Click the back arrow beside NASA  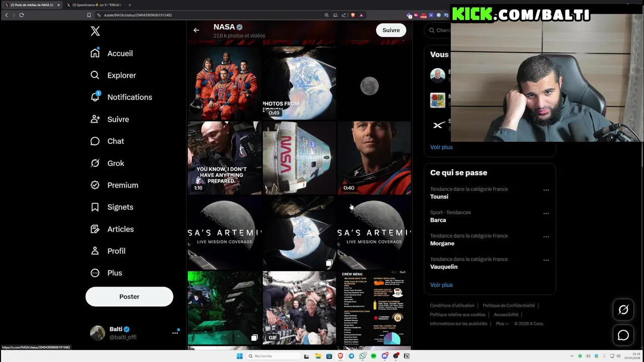(196, 30)
